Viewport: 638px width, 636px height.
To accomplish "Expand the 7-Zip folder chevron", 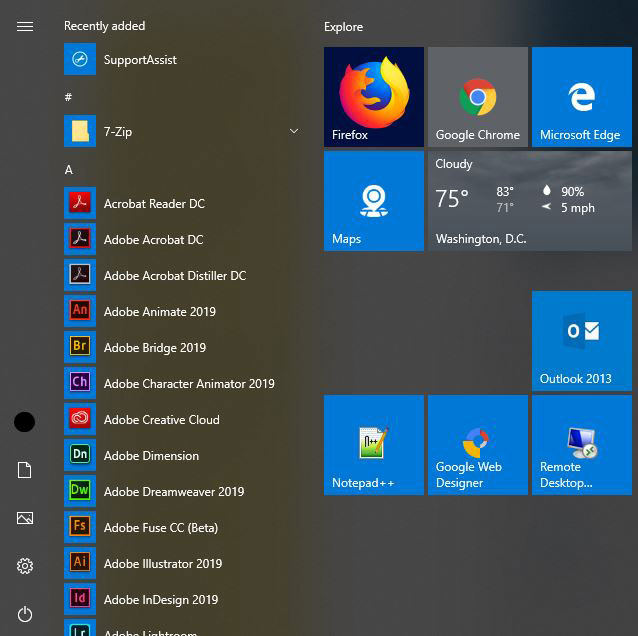I will [293, 131].
